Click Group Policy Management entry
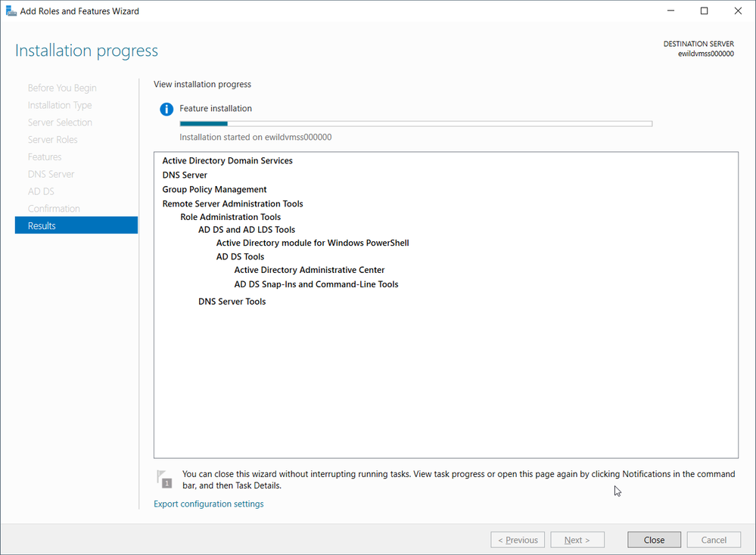Image resolution: width=756 pixels, height=555 pixels. point(215,190)
